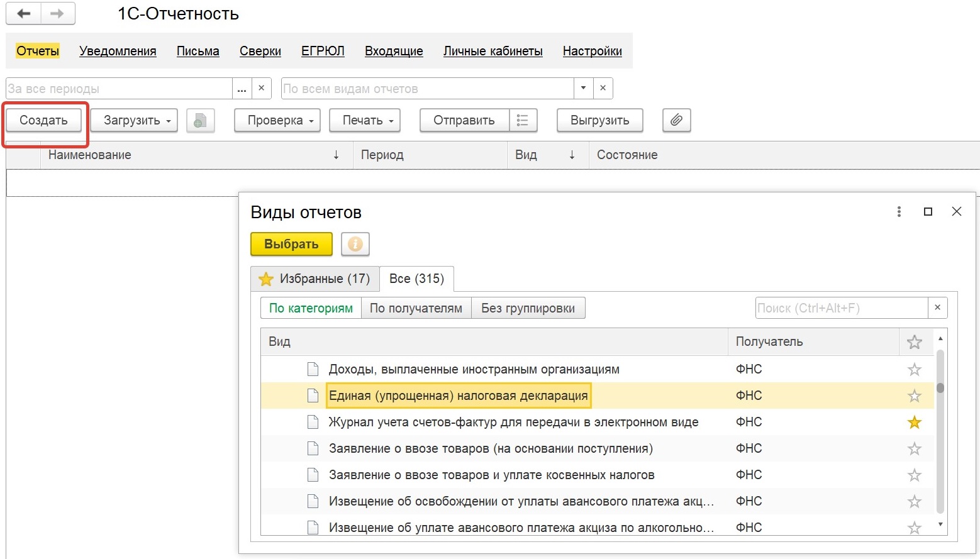Image resolution: width=980 pixels, height=559 pixels.
Task: Open the Проверка dropdown button
Action: point(277,120)
